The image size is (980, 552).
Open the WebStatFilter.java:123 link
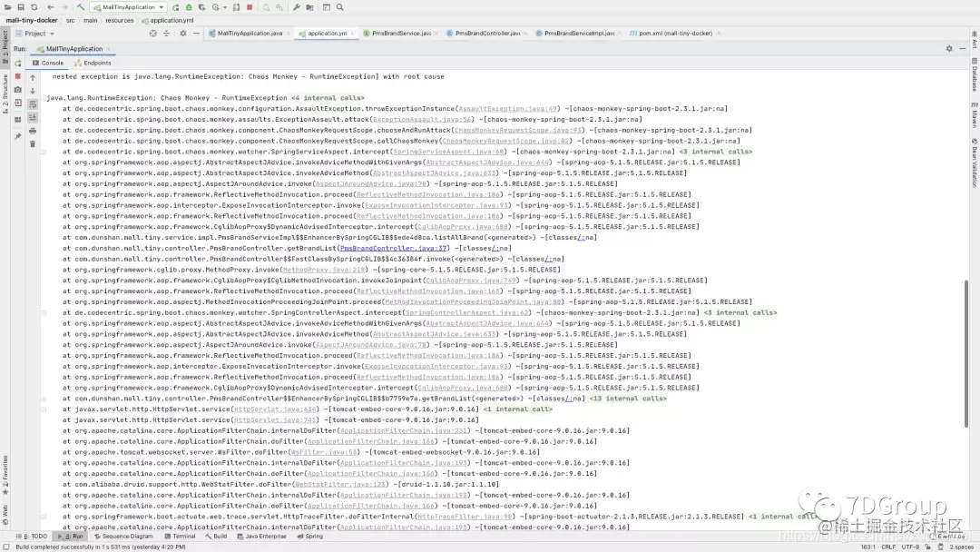tap(340, 485)
